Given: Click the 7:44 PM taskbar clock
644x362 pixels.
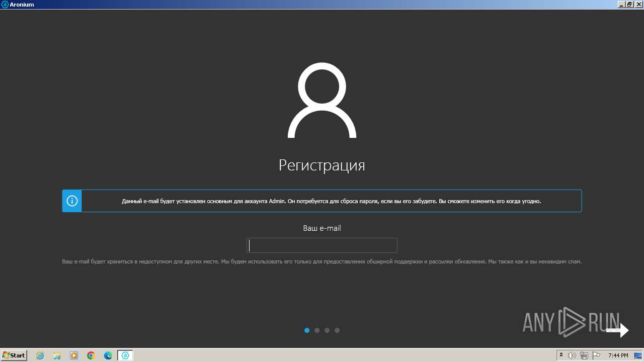Looking at the screenshot, I should point(618,355).
